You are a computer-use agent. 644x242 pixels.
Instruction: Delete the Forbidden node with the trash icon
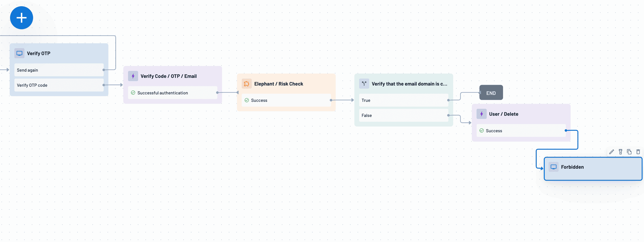point(638,152)
